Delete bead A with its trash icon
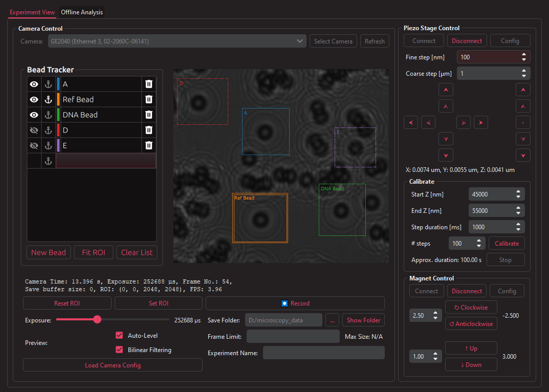The width and height of the screenshot is (549, 392). (149, 84)
